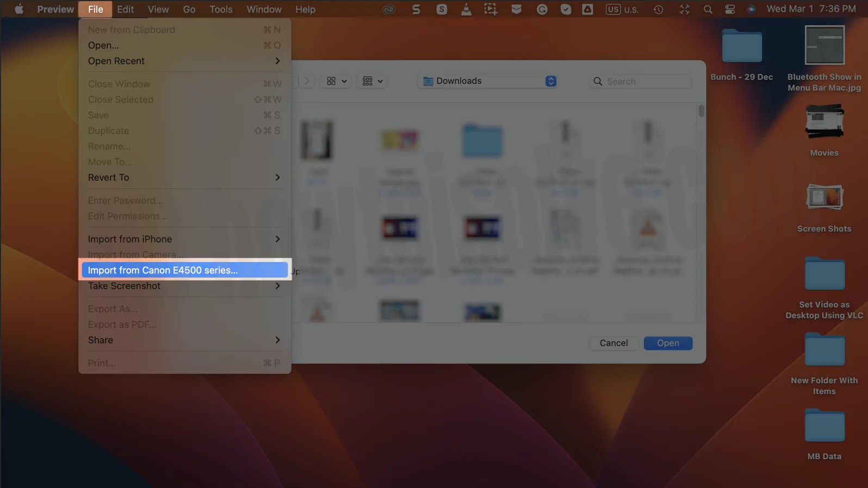Select New Folder With Items folder

[x=824, y=364]
